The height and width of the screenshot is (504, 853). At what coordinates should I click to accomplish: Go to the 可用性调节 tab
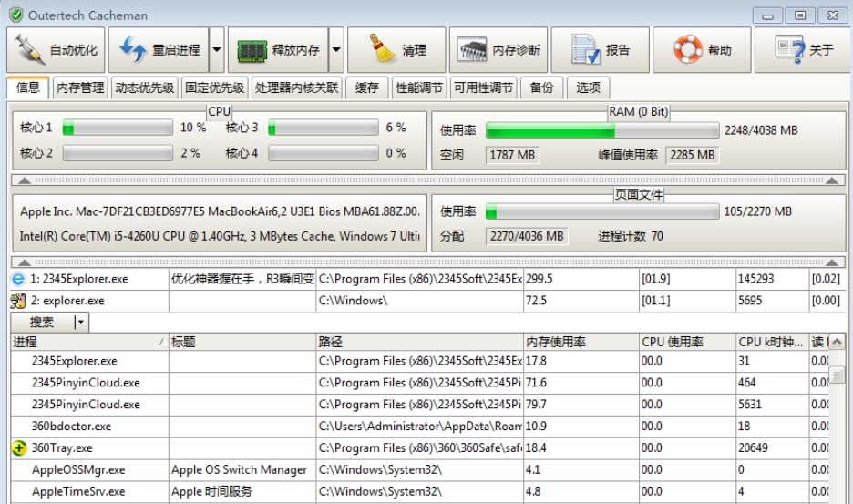(483, 87)
